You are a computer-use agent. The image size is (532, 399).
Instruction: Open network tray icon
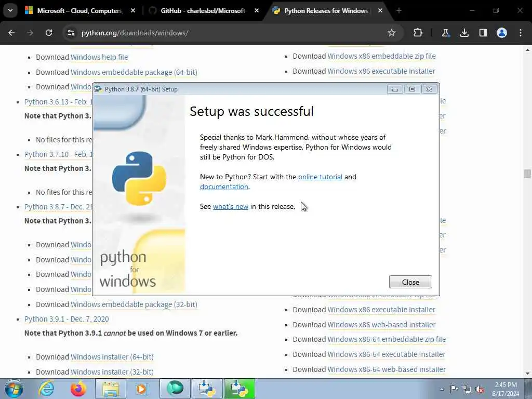tap(467, 390)
